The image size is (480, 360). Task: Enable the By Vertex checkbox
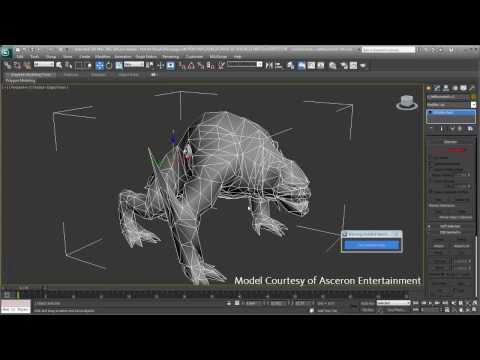tap(431, 158)
